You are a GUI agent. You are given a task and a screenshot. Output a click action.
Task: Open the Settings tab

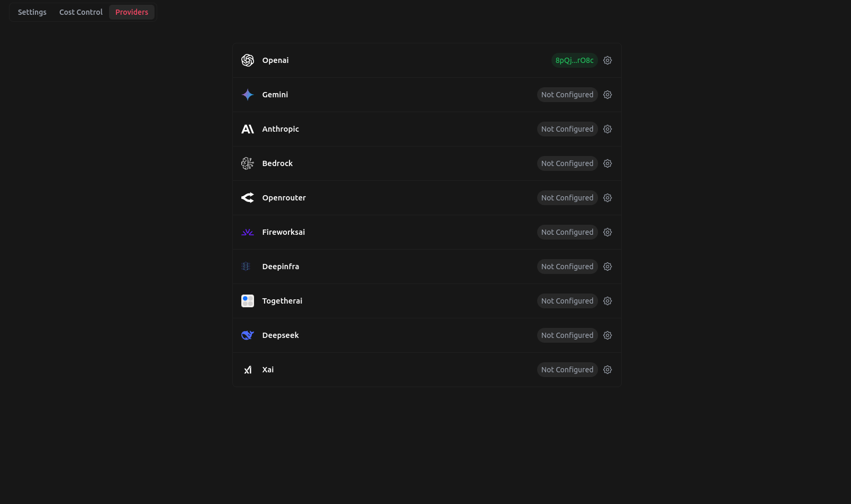coord(32,12)
